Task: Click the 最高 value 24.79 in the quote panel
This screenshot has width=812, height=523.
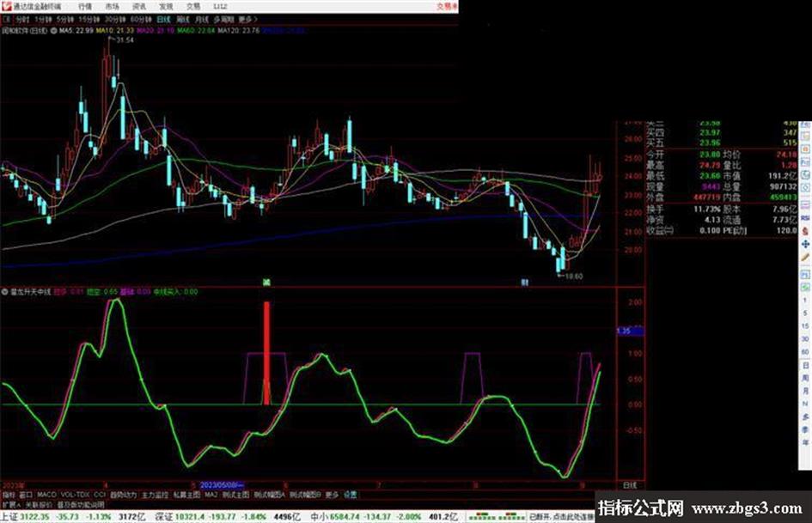Action: tap(710, 165)
